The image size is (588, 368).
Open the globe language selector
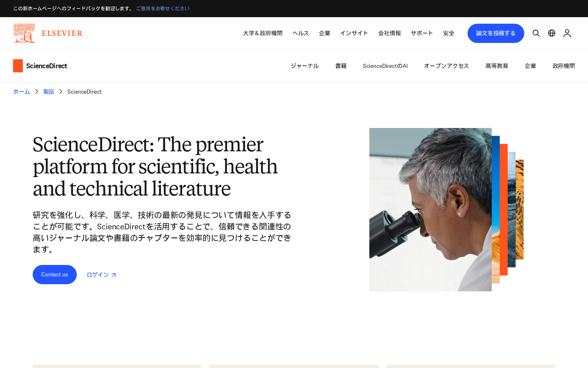tap(552, 33)
